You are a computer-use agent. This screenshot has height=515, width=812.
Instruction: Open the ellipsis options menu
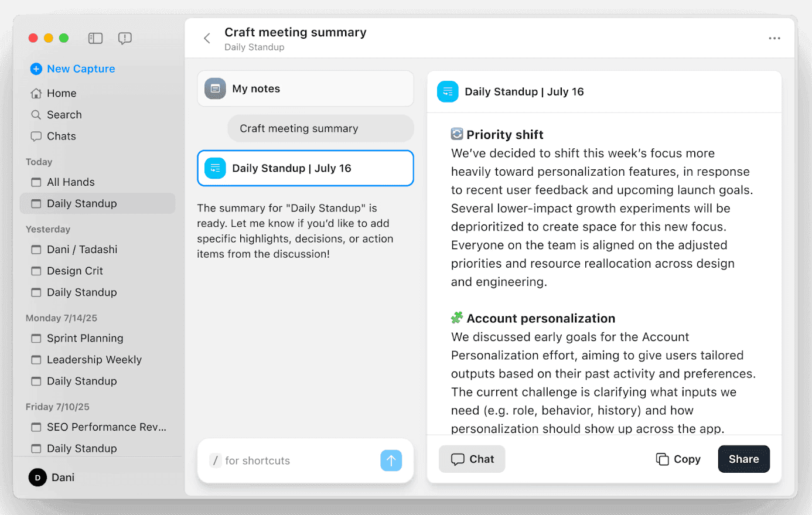[775, 37]
